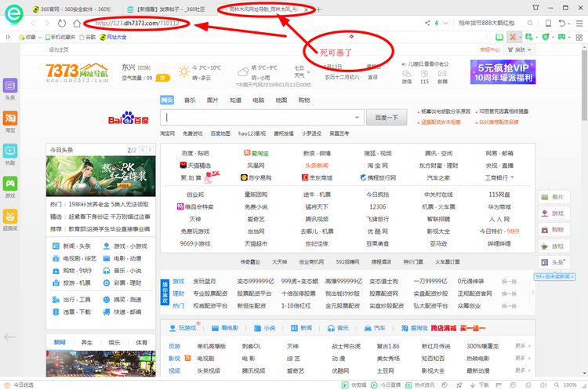Click the 百度一下 search button

click(x=387, y=118)
